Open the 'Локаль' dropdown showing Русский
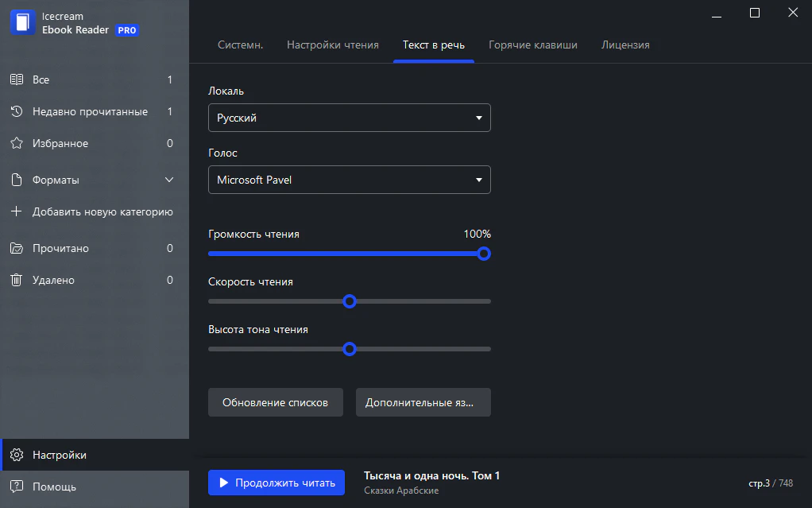Screen dimensions: 812x508 tap(349, 118)
